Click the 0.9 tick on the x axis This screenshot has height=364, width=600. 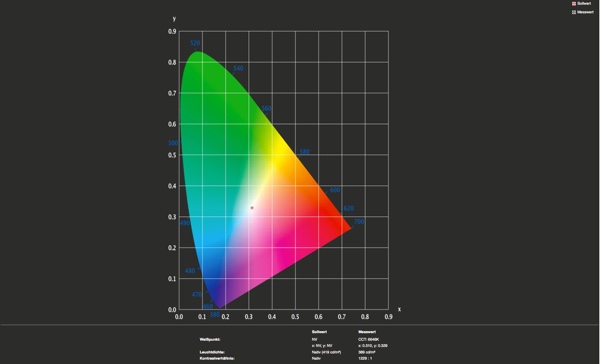(x=388, y=317)
